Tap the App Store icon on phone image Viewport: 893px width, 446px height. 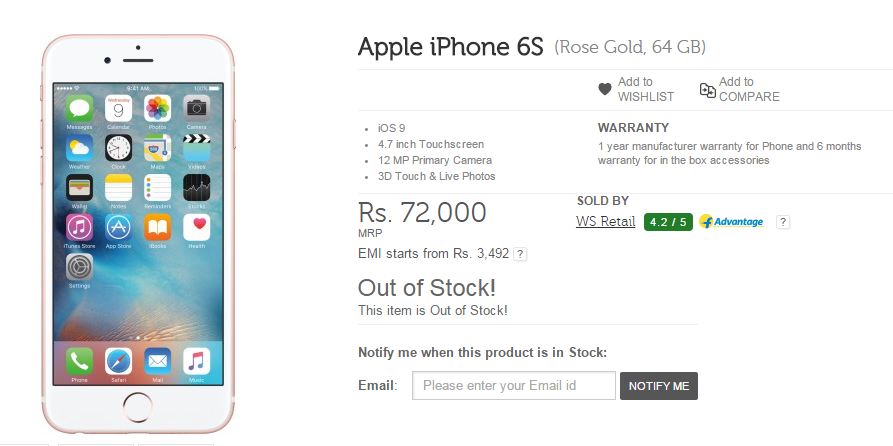118,227
